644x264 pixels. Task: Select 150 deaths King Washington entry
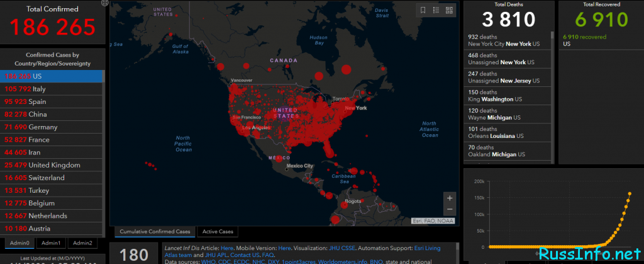507,96
